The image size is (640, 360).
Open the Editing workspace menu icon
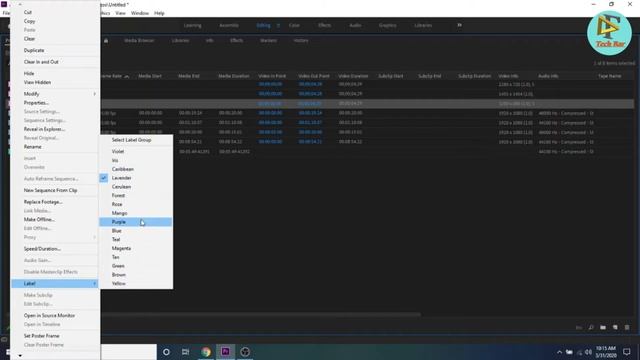click(278, 25)
